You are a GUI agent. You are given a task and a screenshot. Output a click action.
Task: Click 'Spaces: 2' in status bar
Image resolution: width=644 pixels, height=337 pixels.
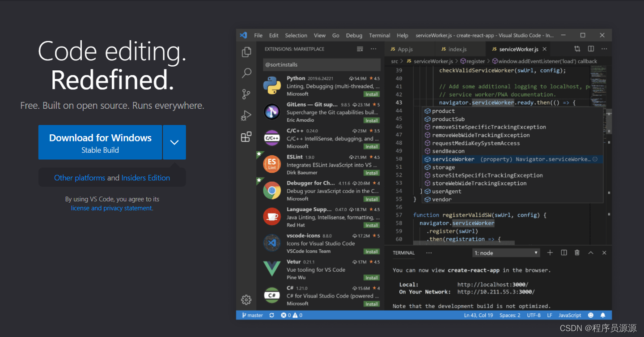coord(510,315)
